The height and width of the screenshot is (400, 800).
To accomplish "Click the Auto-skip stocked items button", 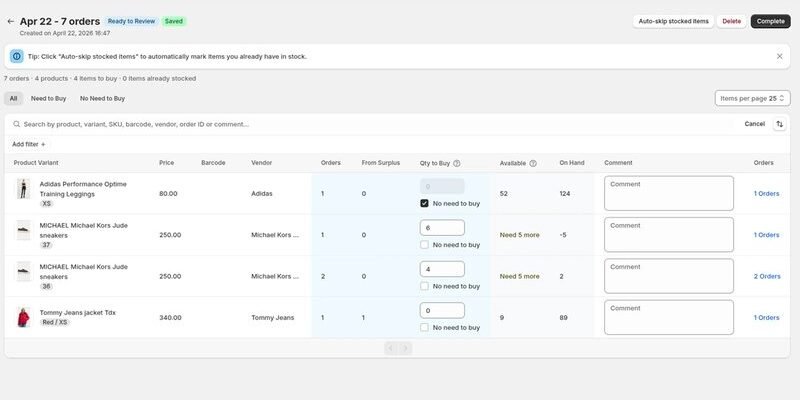I will [x=673, y=21].
